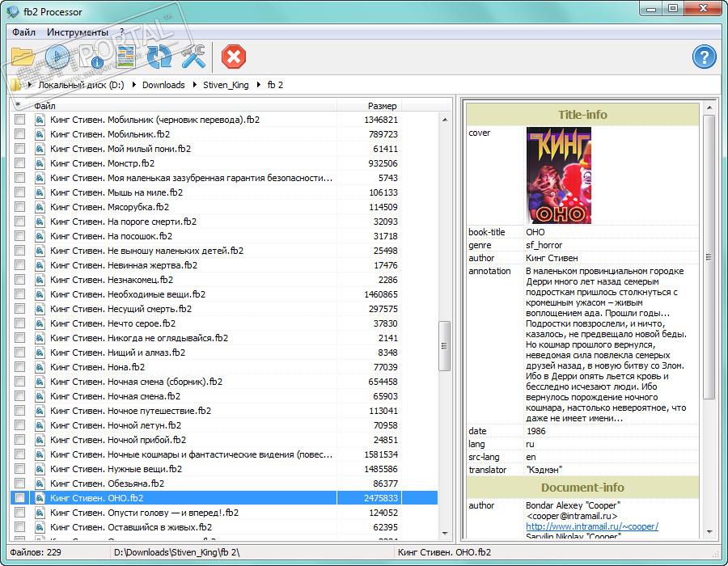Click the fb2 file icon for Мясорубка.fb2
Viewport: 728px width, 566px height.
tap(40, 207)
